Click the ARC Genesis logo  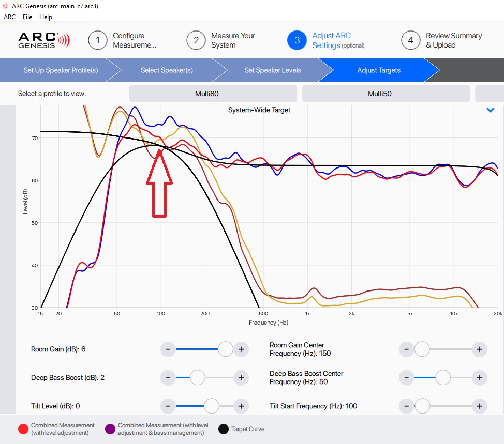(43, 40)
